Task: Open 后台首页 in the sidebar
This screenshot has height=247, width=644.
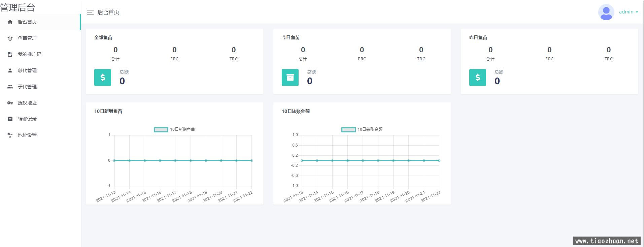Action: 40,22
